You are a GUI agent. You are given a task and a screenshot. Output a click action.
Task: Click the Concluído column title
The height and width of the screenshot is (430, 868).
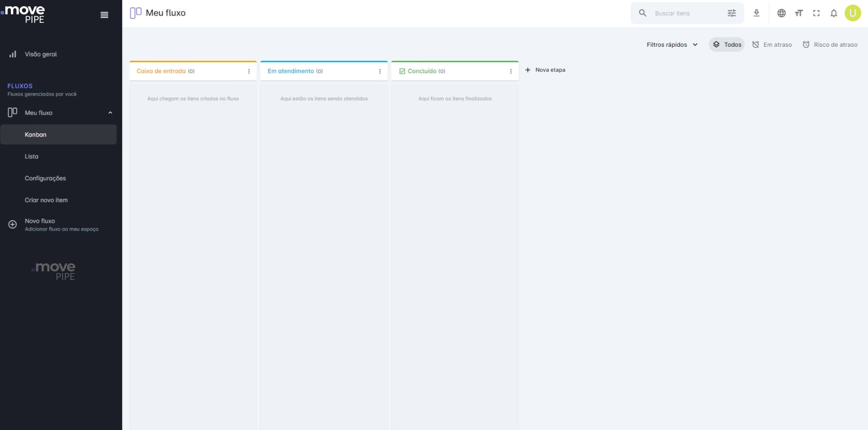point(422,71)
